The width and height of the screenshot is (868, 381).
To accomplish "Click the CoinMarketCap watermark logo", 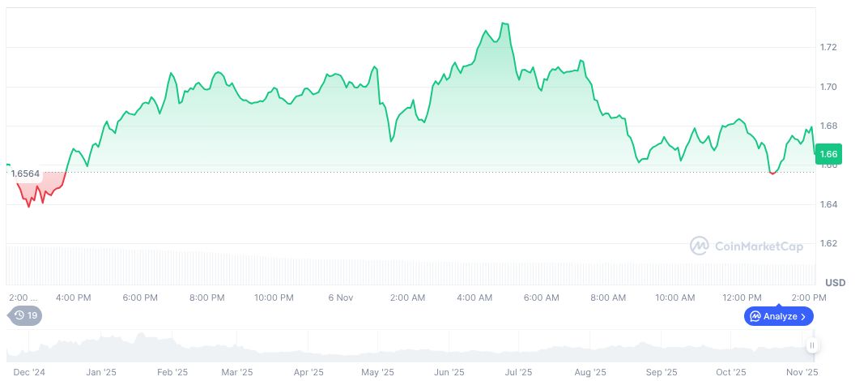I will point(746,246).
